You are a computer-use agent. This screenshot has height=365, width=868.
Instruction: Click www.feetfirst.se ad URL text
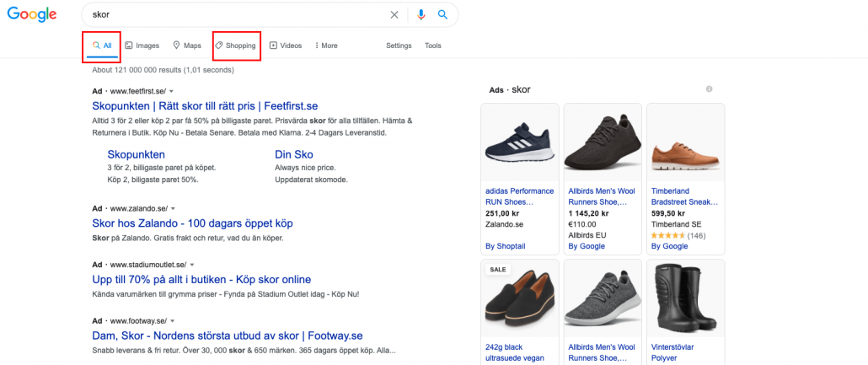[138, 91]
